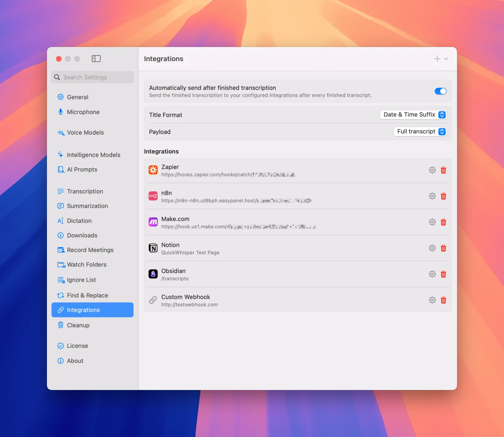Open Microphone settings section
The width and height of the screenshot is (504, 437).
click(93, 112)
